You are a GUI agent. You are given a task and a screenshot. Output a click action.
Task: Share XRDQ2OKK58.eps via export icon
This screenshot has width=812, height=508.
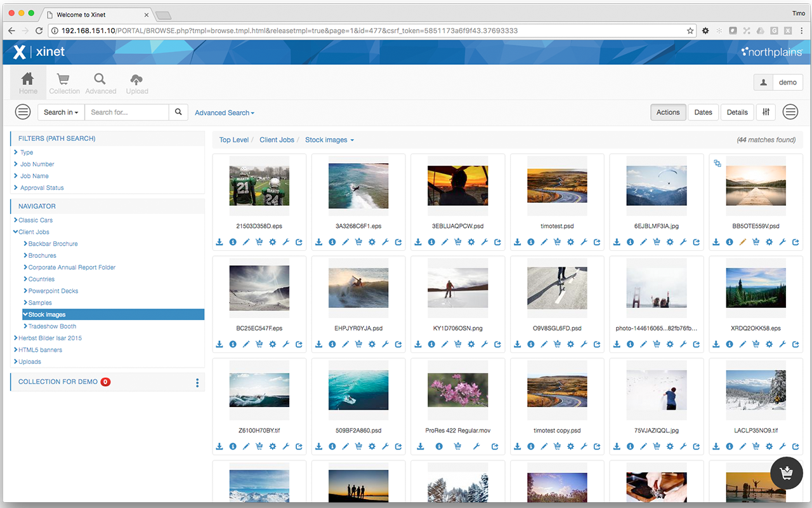point(796,344)
